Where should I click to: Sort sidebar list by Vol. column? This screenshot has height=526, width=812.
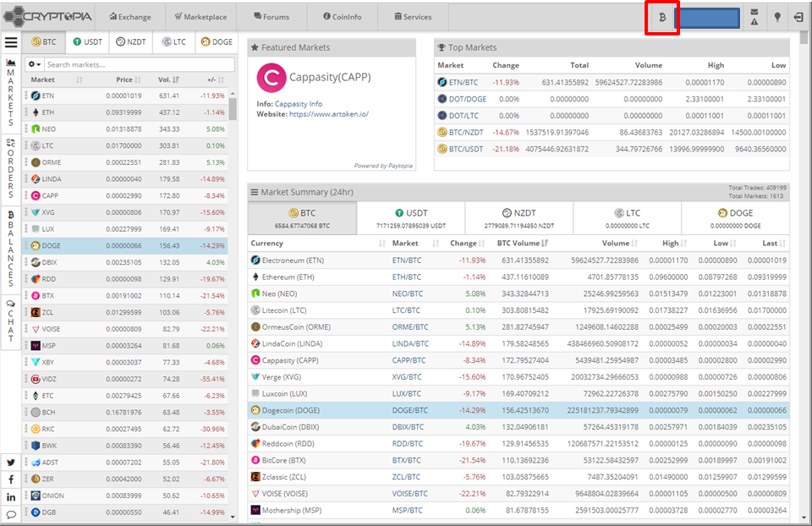pyautogui.click(x=168, y=79)
